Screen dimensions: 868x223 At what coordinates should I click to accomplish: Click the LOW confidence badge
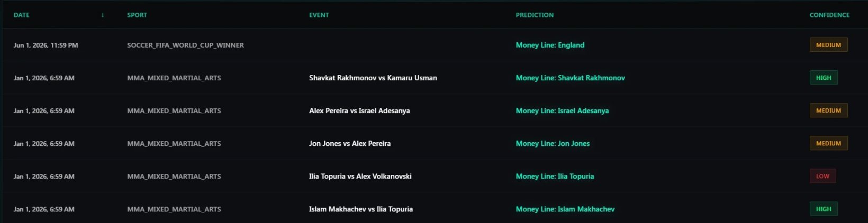click(822, 176)
